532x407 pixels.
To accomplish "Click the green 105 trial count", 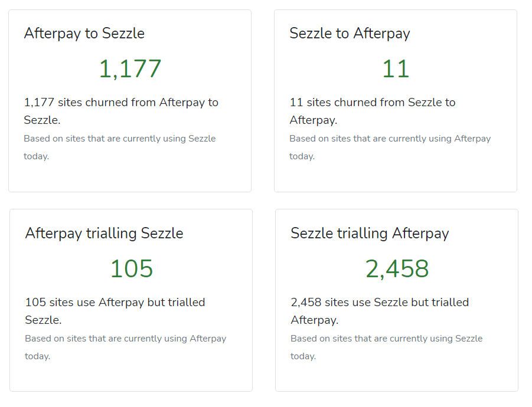I will point(132,269).
